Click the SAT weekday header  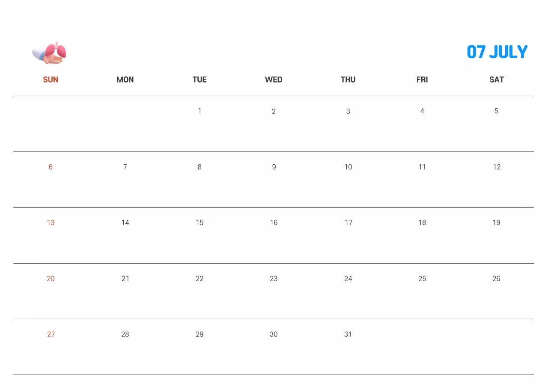[x=497, y=80]
